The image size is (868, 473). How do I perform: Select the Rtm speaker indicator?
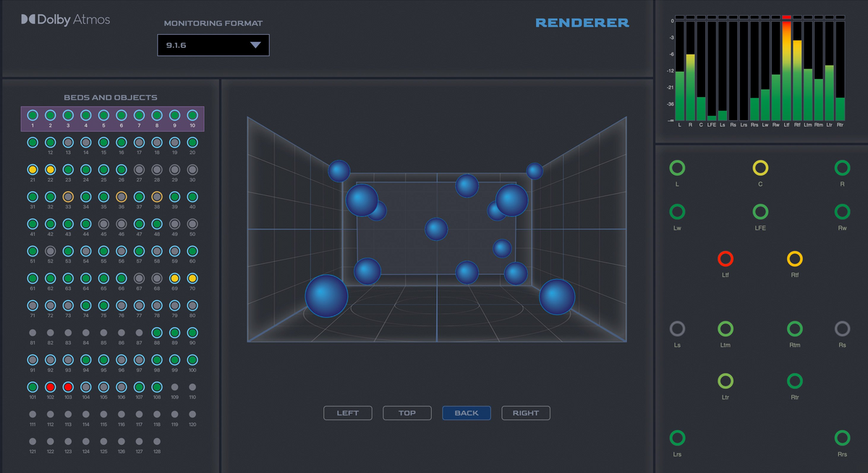pos(794,329)
